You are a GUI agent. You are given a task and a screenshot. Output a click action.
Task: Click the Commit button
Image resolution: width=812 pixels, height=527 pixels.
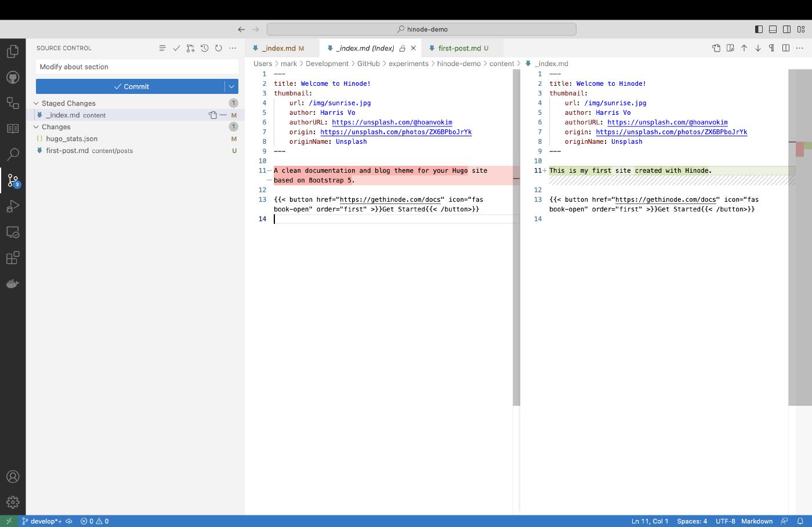130,86
